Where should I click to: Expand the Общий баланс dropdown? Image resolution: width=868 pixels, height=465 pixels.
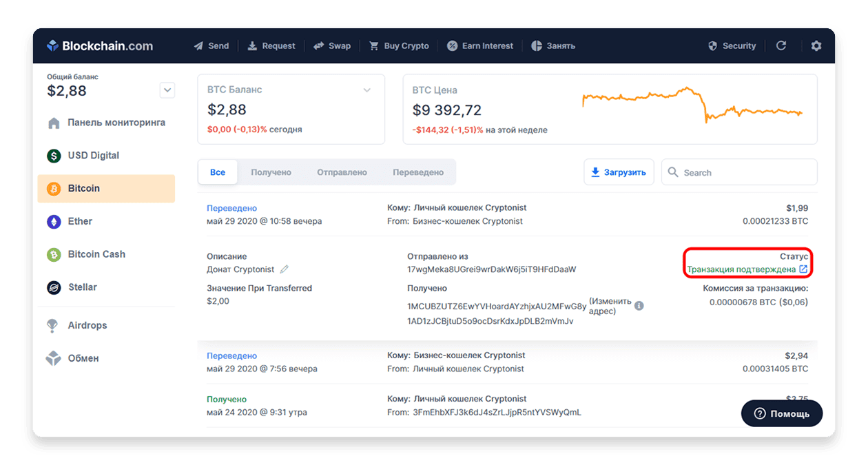pyautogui.click(x=167, y=90)
